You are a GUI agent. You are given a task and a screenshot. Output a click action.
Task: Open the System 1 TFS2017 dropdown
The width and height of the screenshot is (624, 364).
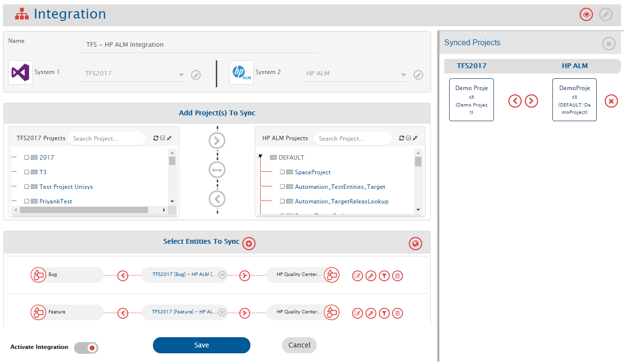click(181, 75)
